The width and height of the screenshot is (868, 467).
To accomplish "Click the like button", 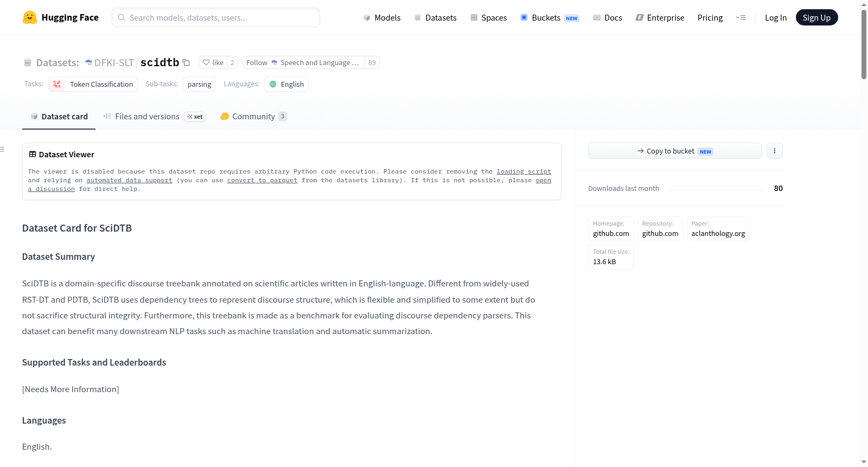I will click(x=213, y=62).
